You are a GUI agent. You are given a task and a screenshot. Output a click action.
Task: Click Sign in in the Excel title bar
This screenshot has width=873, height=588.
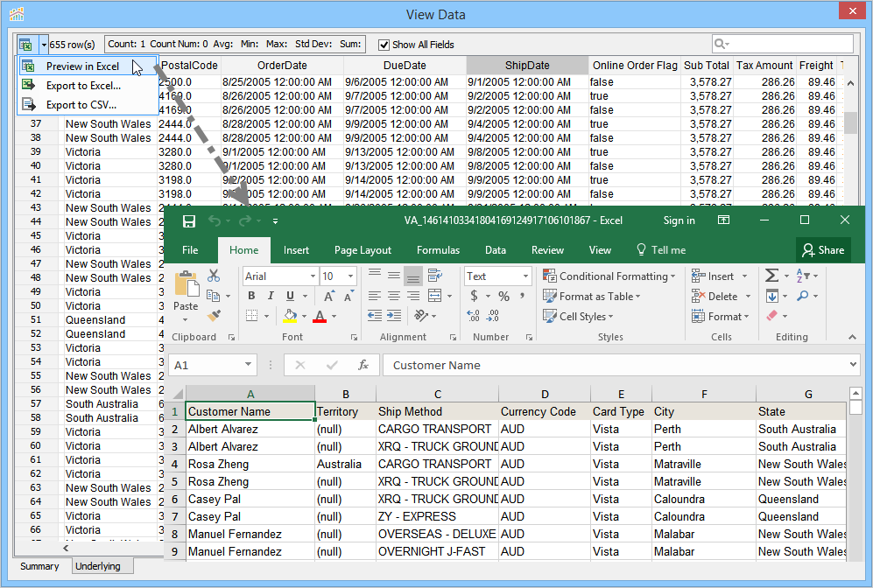(679, 220)
